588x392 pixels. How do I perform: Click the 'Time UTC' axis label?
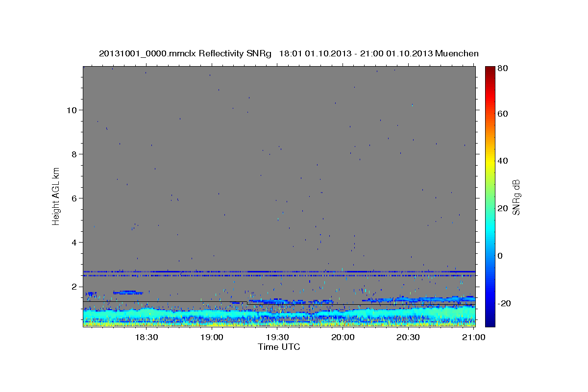pyautogui.click(x=279, y=347)
